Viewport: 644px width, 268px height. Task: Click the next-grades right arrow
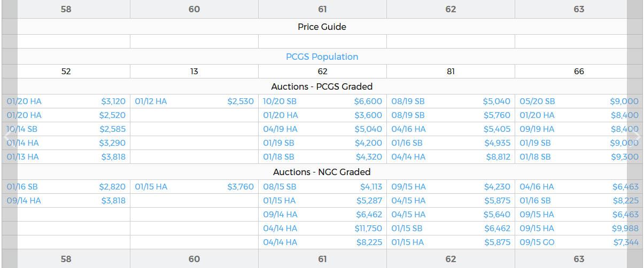pyautogui.click(x=636, y=137)
